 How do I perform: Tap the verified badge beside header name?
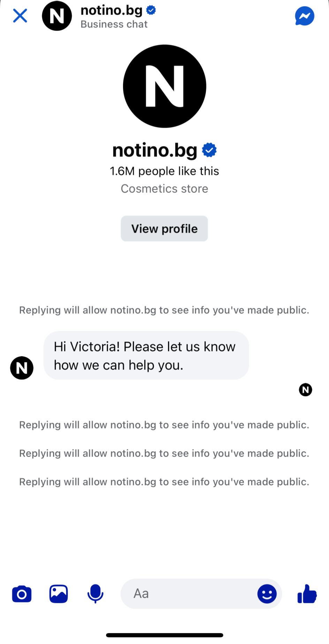(151, 10)
